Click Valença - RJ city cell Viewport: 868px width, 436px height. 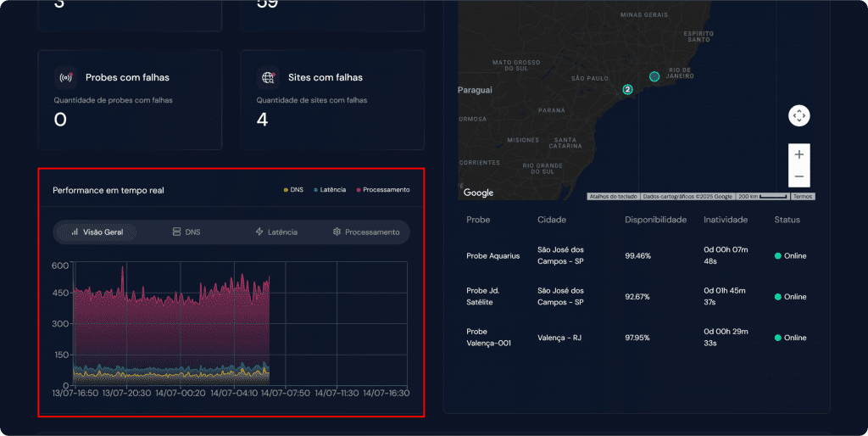click(559, 338)
